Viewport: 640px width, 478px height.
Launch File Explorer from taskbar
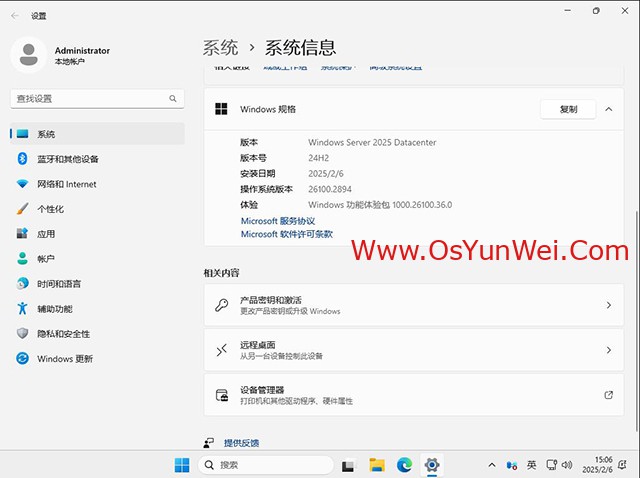(x=377, y=465)
